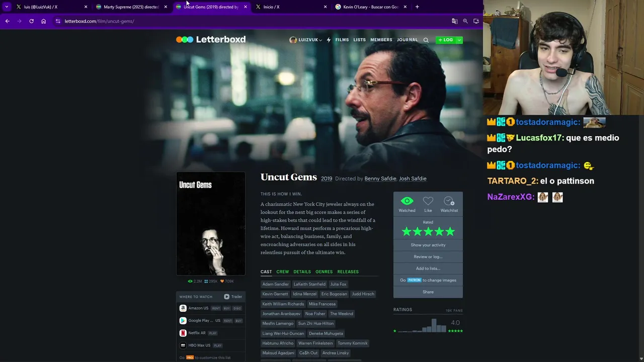Go back with the browser back arrow

pos(7,21)
